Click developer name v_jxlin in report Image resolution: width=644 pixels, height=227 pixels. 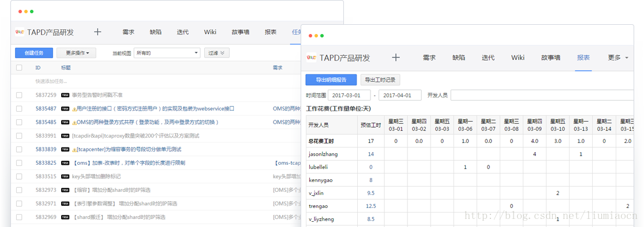(x=317, y=193)
